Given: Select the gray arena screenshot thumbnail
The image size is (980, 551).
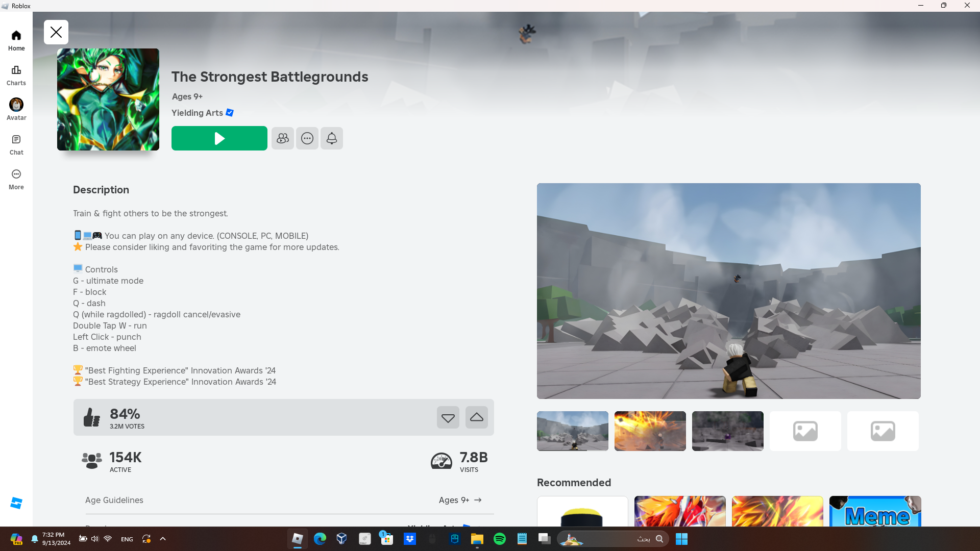Looking at the screenshot, I should [x=573, y=431].
